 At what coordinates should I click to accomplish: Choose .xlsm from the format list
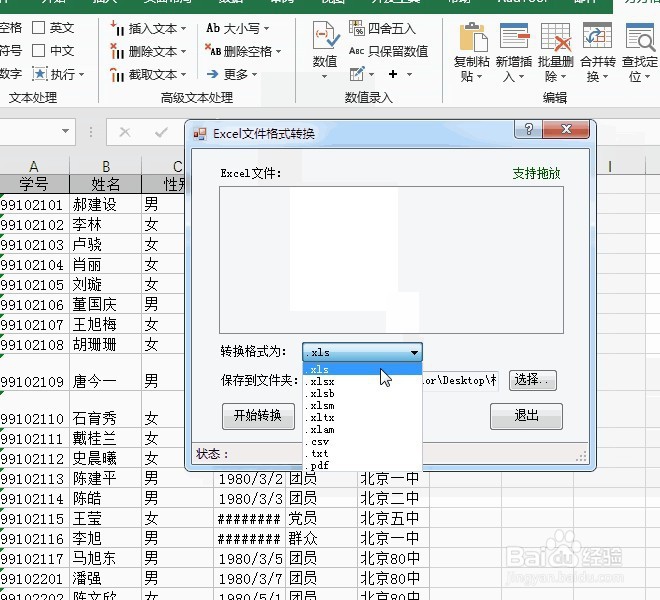click(x=362, y=405)
